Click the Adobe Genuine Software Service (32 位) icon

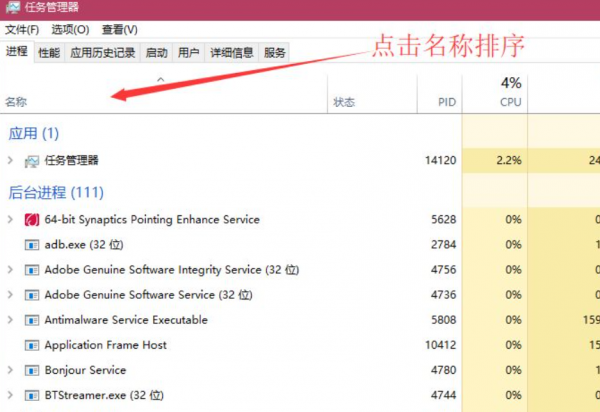[x=32, y=295]
